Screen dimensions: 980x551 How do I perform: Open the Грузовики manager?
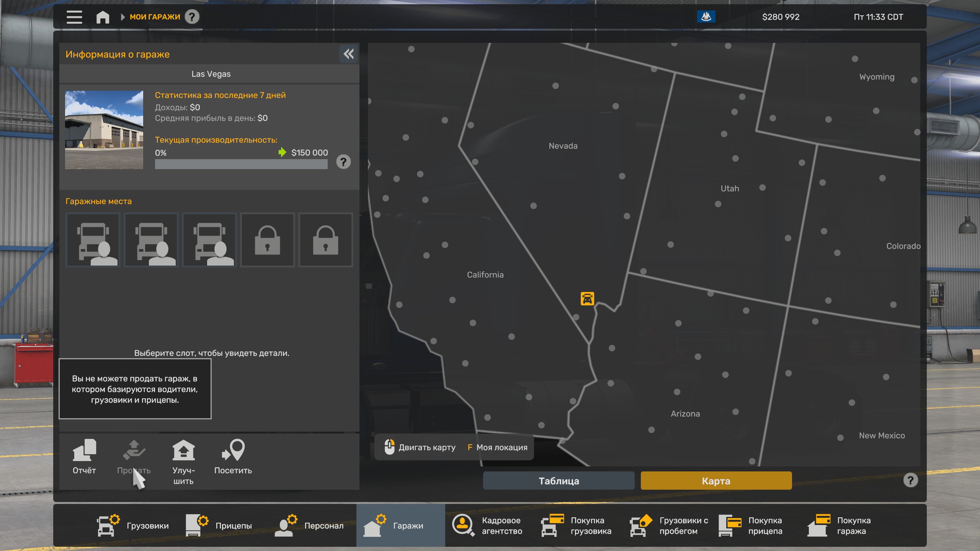pyautogui.click(x=132, y=525)
